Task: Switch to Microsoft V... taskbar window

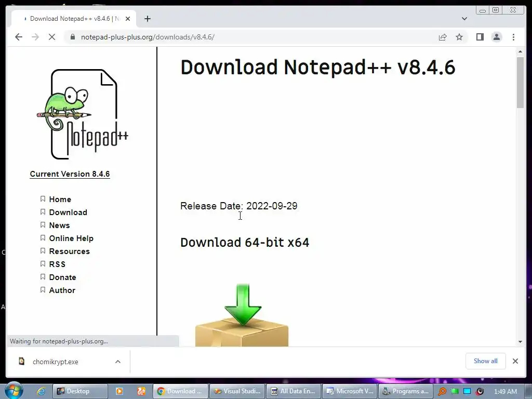Action: point(350,391)
